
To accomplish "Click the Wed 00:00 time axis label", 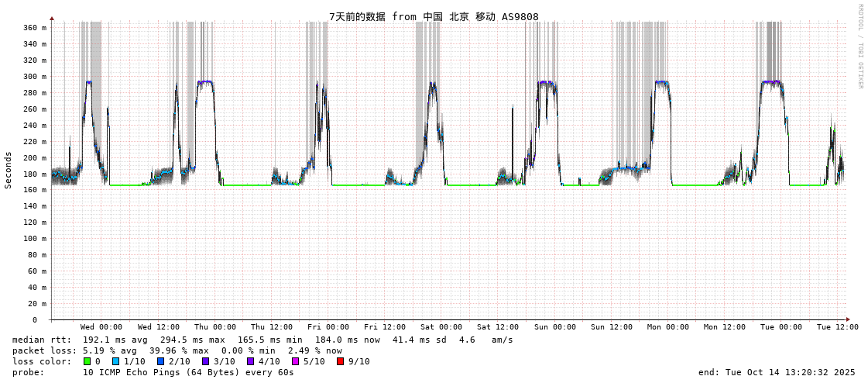I will [101, 327].
